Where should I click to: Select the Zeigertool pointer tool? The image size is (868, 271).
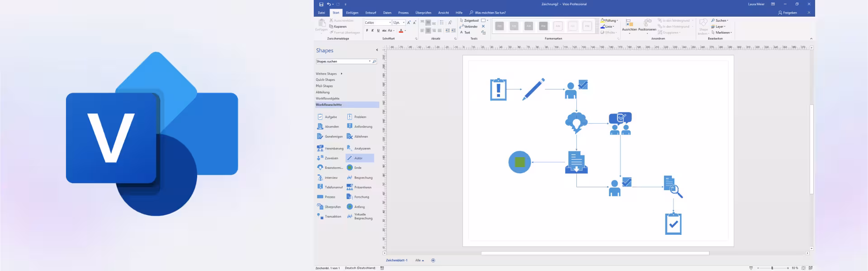(469, 20)
